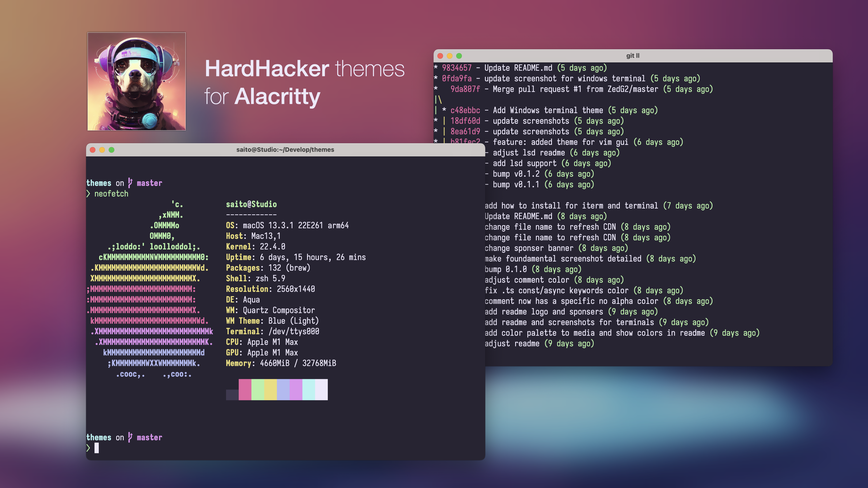Click commit hash 9834657 in git log
This screenshot has height=488, width=868.
coord(457,68)
